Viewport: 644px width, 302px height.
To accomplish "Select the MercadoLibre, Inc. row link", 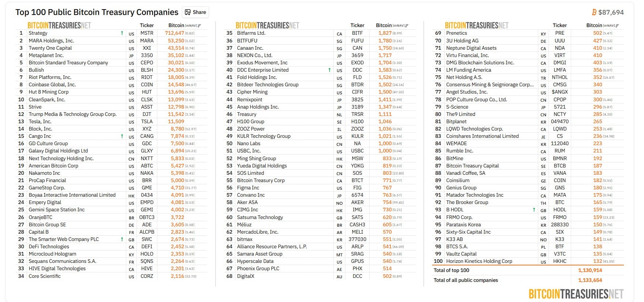I will [258, 232].
